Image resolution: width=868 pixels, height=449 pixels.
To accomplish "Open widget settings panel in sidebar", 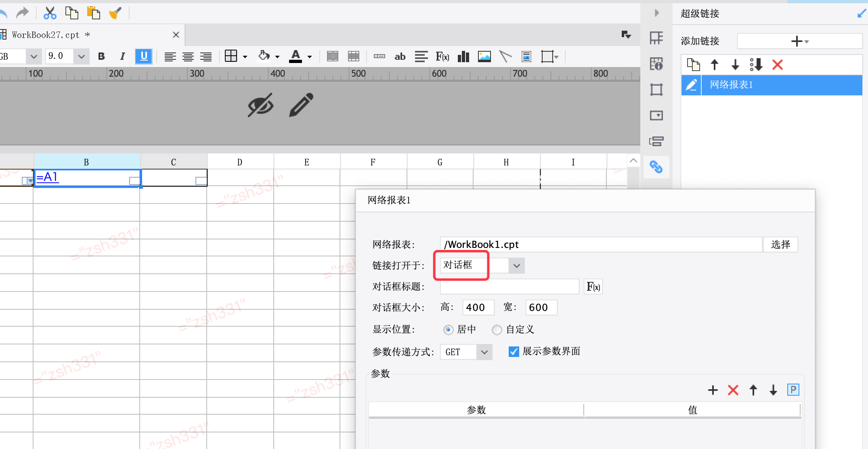I will (x=656, y=115).
